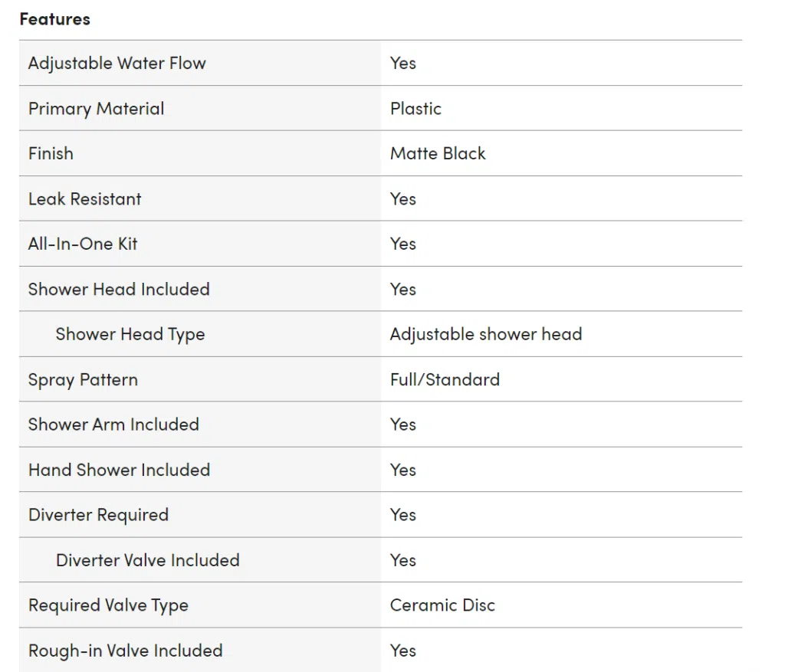Select the indented Shower Head Type label
The height and width of the screenshot is (672, 785).
[130, 335]
